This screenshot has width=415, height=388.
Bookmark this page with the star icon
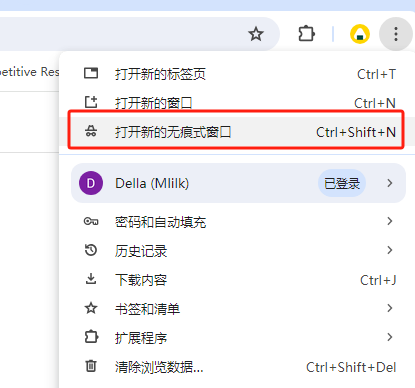click(256, 34)
